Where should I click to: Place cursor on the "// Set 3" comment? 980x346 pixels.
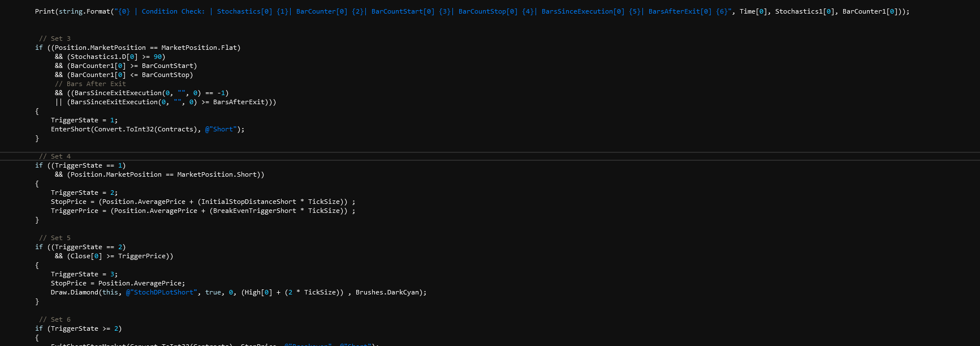(55, 39)
